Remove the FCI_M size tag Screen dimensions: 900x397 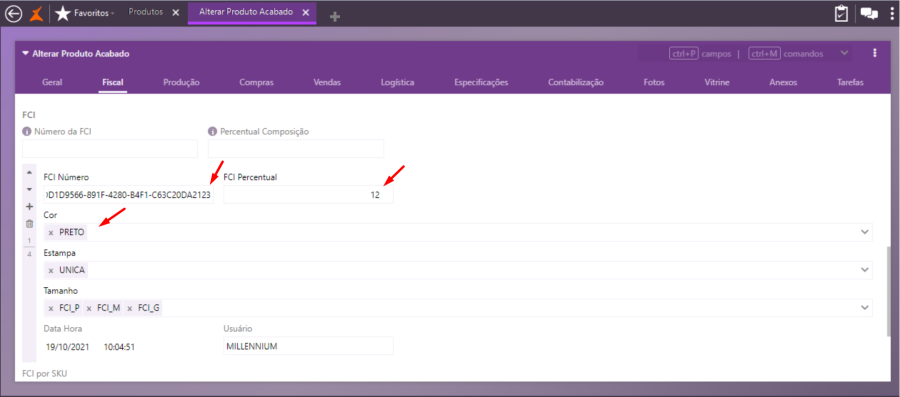pos(89,308)
